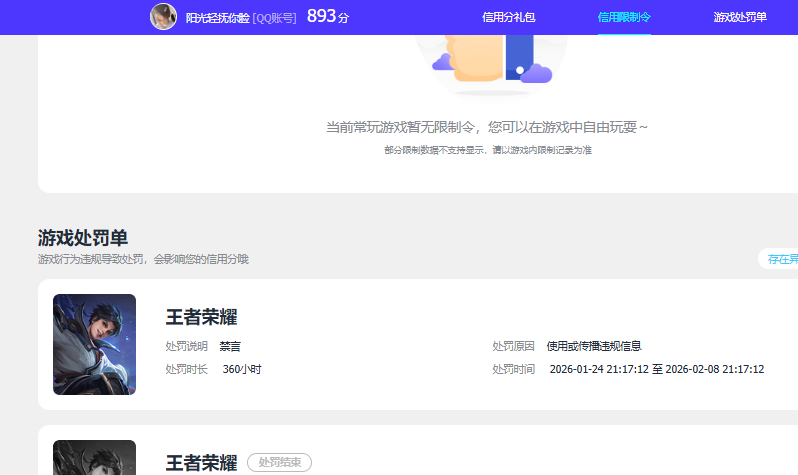Click the 处罚说明 label
The image size is (798, 475).
pos(186,346)
